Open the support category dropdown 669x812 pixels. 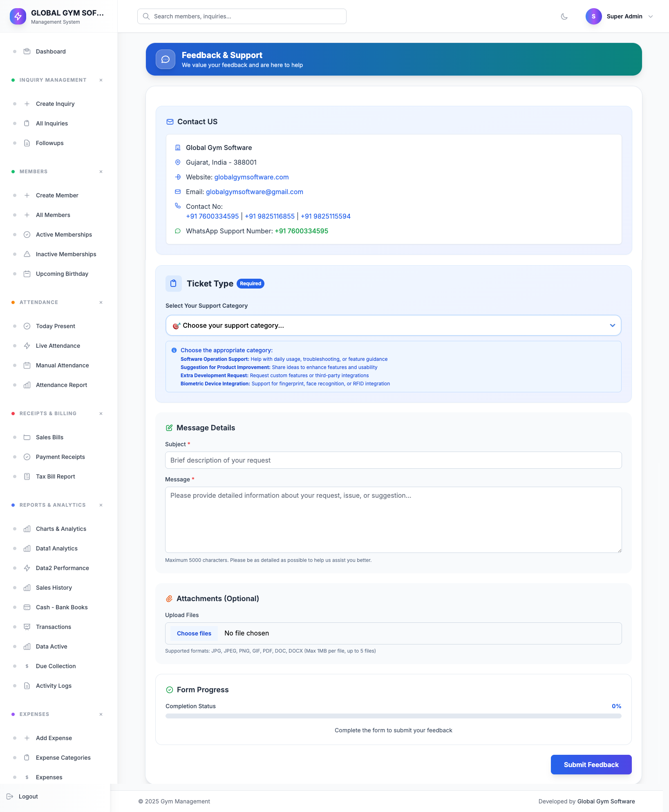[393, 325]
